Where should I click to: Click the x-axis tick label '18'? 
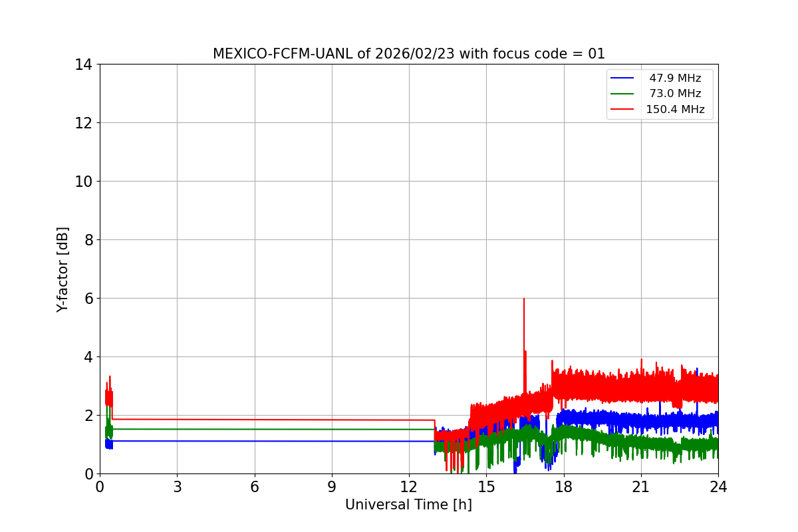click(564, 487)
